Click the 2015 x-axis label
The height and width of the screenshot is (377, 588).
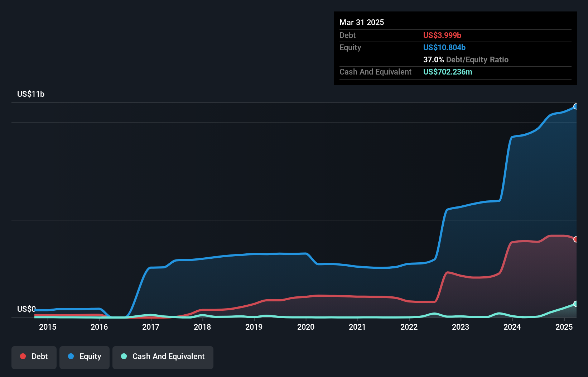(48, 327)
